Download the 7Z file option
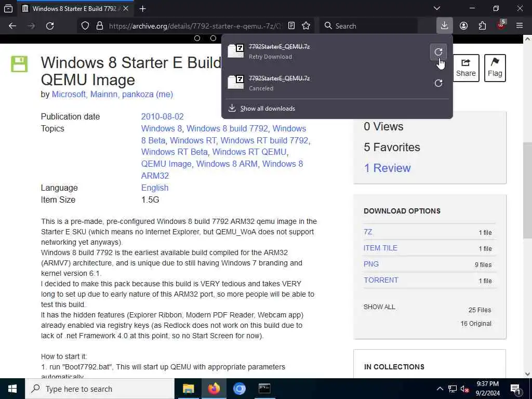This screenshot has height=399, width=532. point(368,232)
